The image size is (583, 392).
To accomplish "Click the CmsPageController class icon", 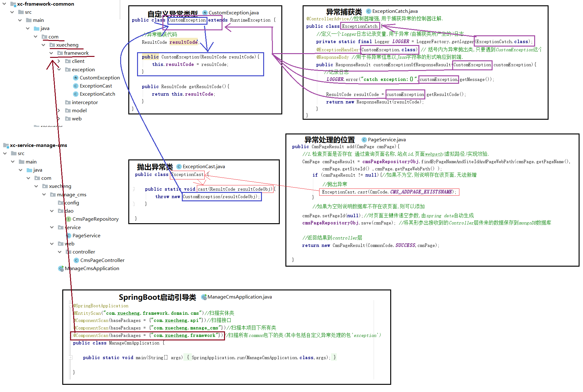I will [x=76, y=260].
